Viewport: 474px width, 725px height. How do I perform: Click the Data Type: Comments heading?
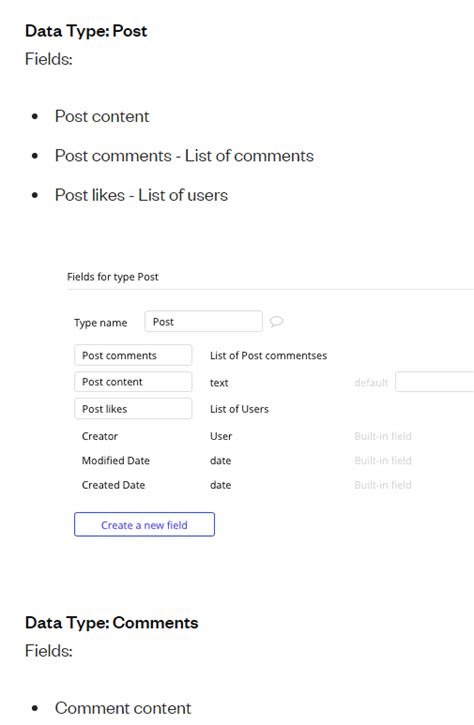point(111,623)
